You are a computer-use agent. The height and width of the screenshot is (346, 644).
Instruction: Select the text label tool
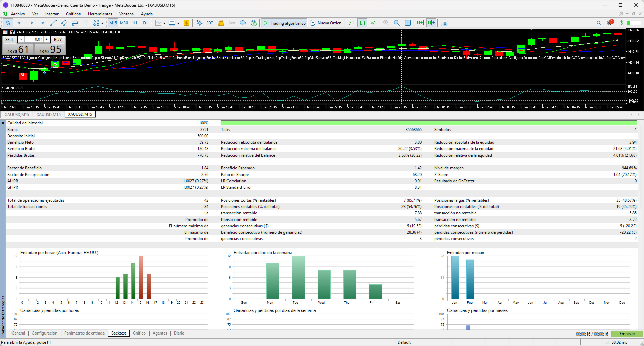click(x=86, y=23)
